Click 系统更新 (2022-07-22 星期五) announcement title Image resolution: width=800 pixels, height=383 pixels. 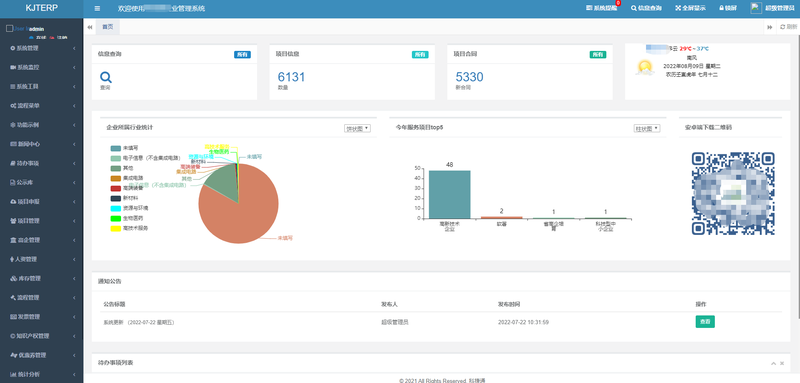click(139, 322)
